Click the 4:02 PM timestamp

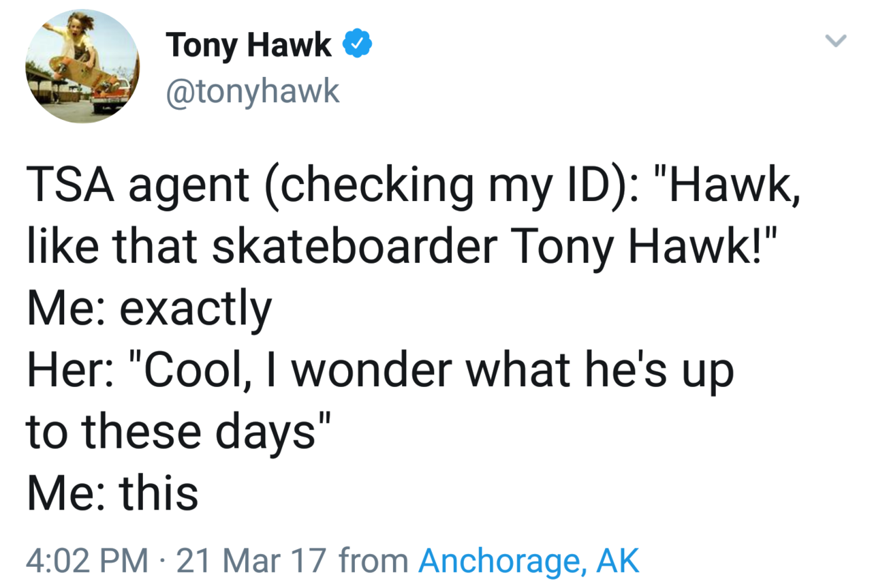pos(88,561)
